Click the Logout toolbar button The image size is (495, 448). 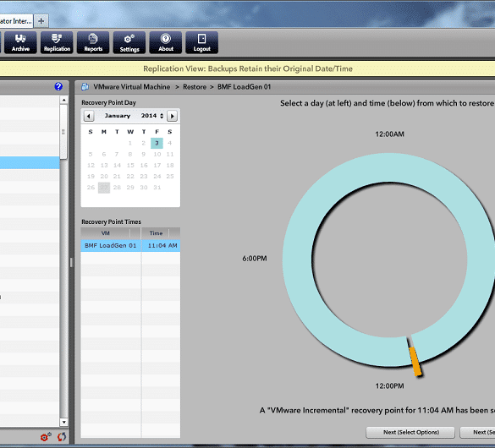point(201,42)
